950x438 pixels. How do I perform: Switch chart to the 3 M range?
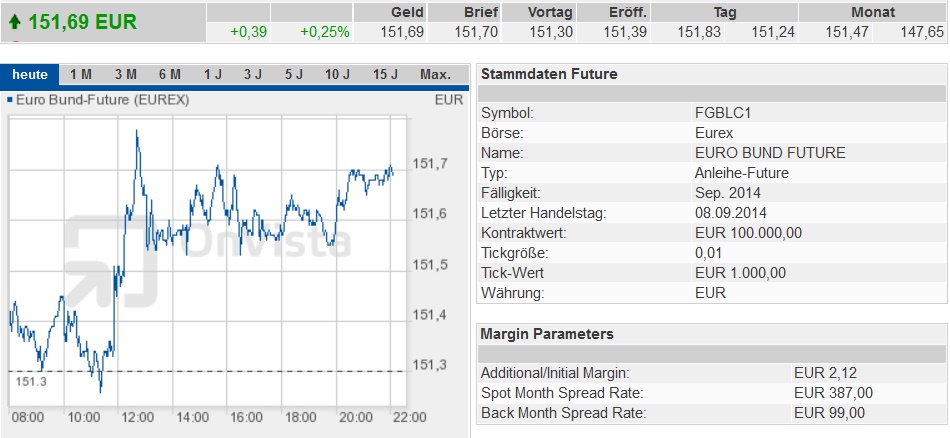tap(125, 75)
